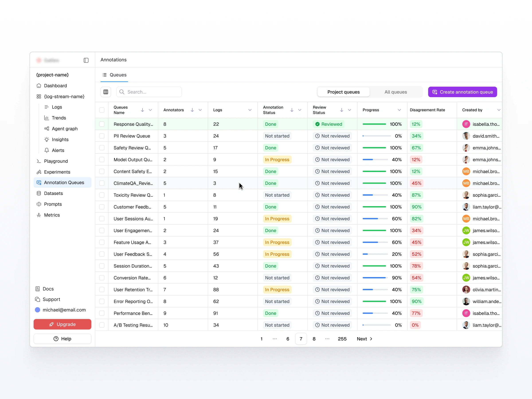Open Datasets in sidebar

[x=53, y=193]
